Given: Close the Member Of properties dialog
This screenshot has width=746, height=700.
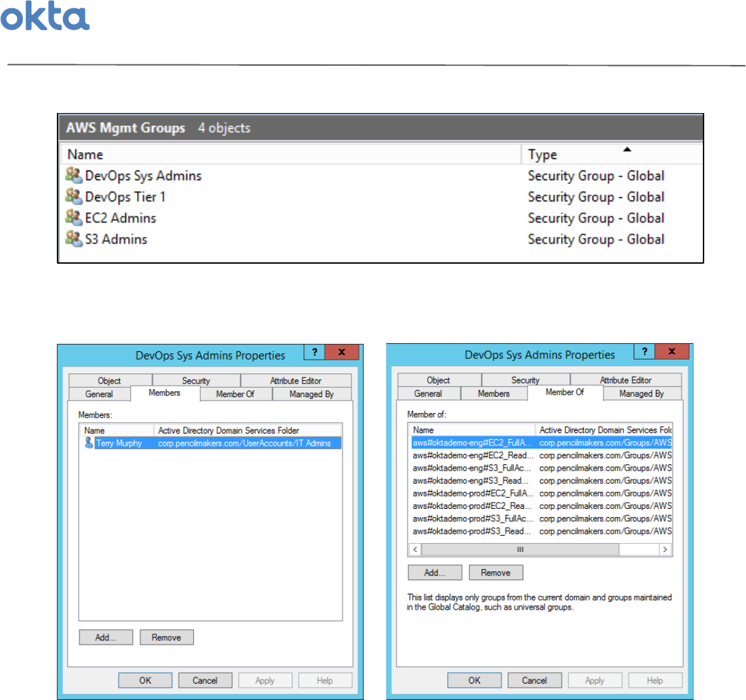Looking at the screenshot, I should [x=671, y=352].
